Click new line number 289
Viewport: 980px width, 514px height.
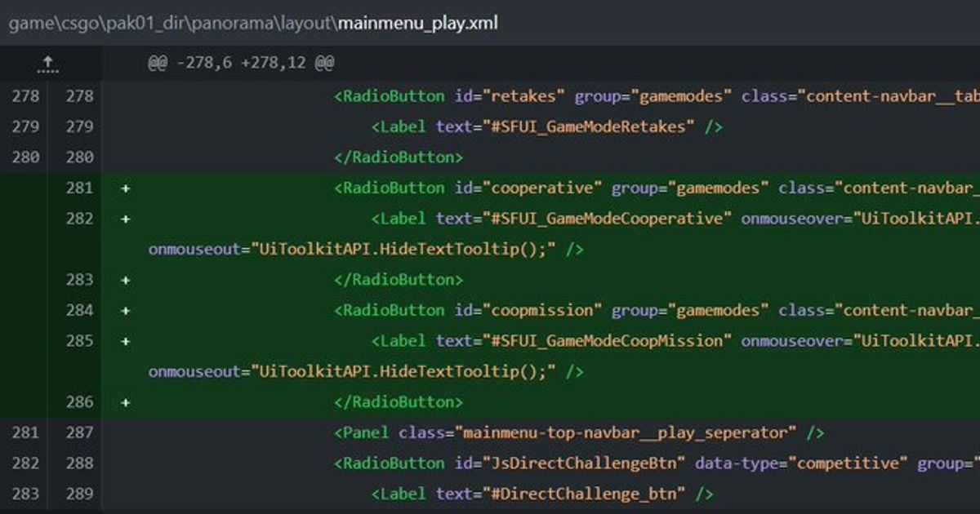pos(79,494)
